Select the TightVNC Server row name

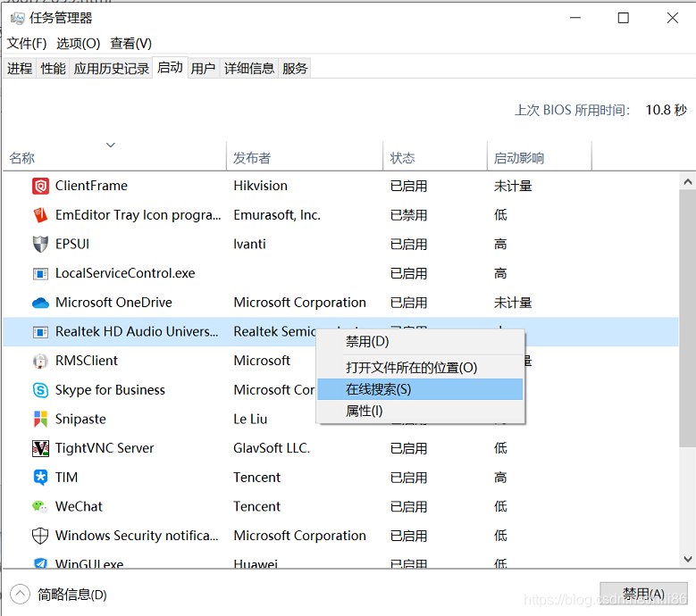(105, 448)
